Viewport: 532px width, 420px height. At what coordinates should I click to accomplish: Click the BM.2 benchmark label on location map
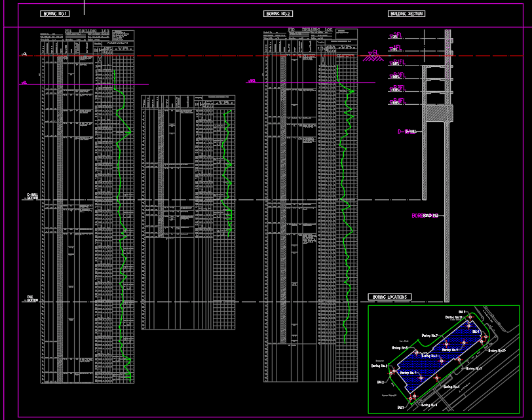click(381, 383)
